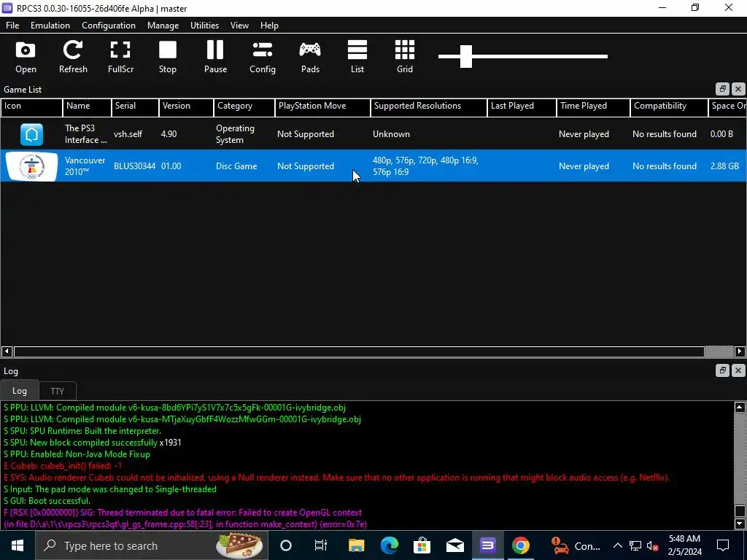Screen dimensions: 747x560
Task: Open the View menu
Action: pos(239,26)
